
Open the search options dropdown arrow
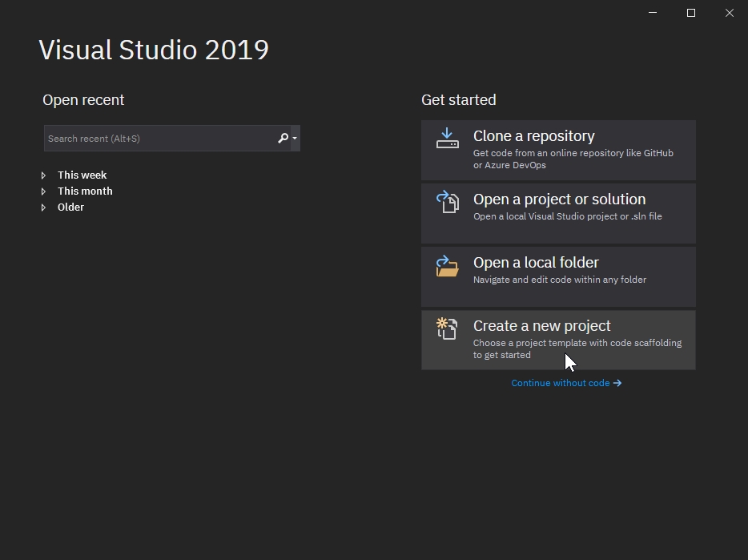coord(295,139)
